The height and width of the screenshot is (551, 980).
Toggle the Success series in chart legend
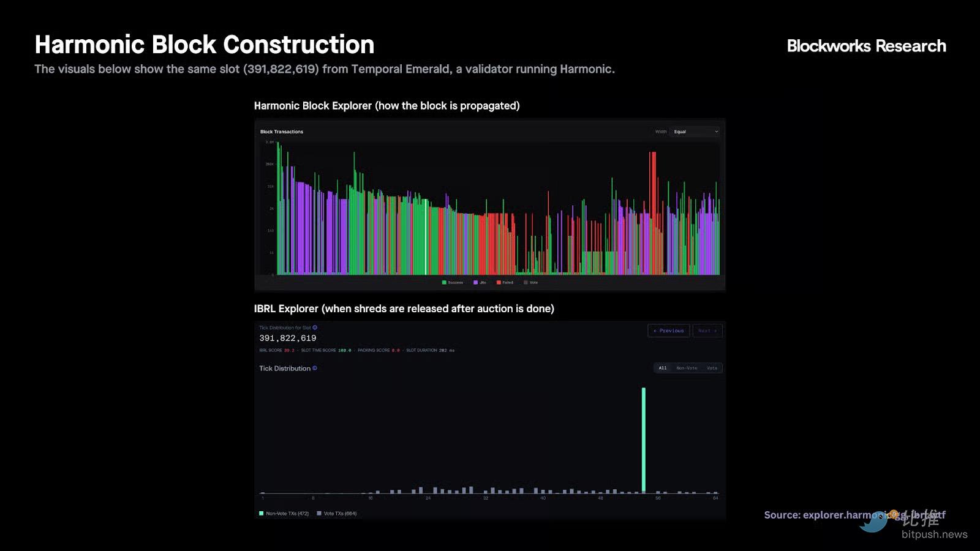pos(453,282)
